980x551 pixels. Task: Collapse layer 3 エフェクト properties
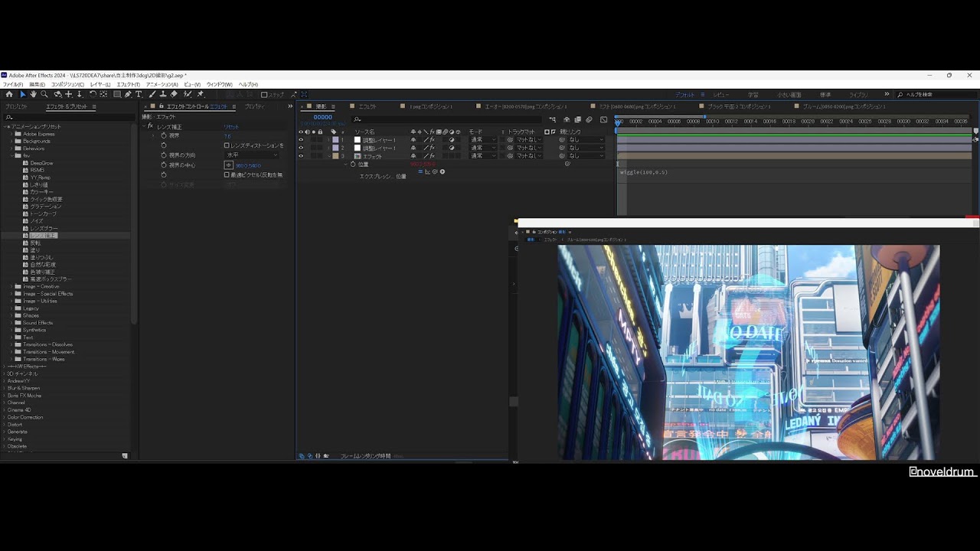click(x=329, y=156)
